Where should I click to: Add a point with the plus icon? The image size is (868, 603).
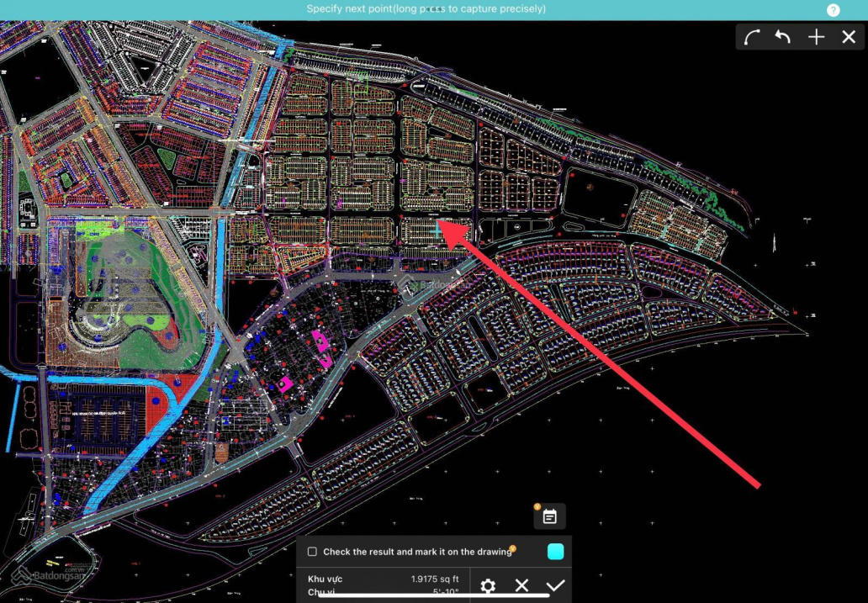[x=816, y=37]
